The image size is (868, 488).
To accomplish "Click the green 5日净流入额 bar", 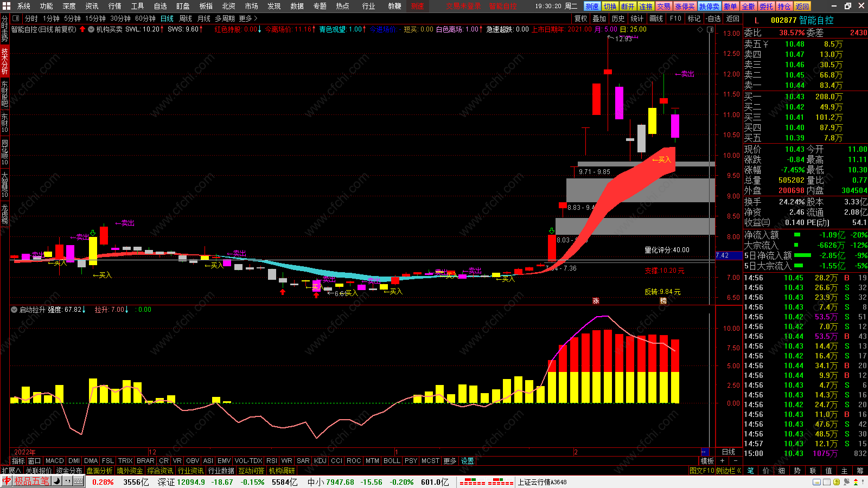I will coord(802,255).
